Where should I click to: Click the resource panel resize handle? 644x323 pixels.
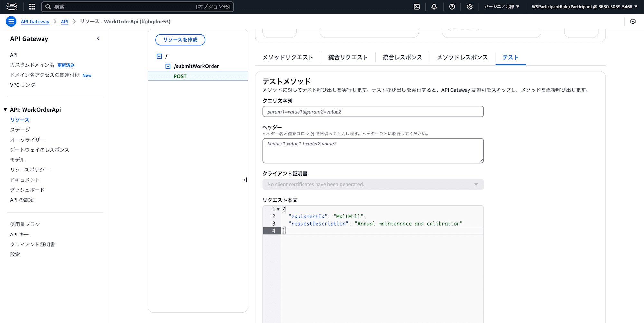coord(246,180)
